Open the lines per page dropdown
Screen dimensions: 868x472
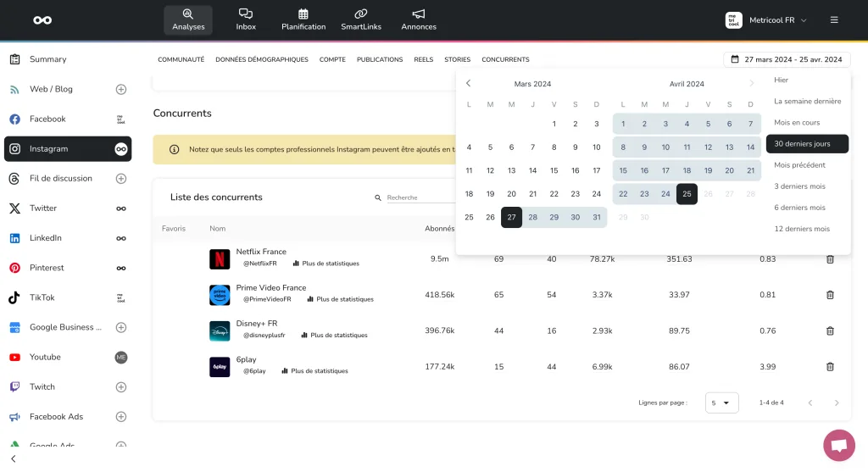(x=721, y=403)
